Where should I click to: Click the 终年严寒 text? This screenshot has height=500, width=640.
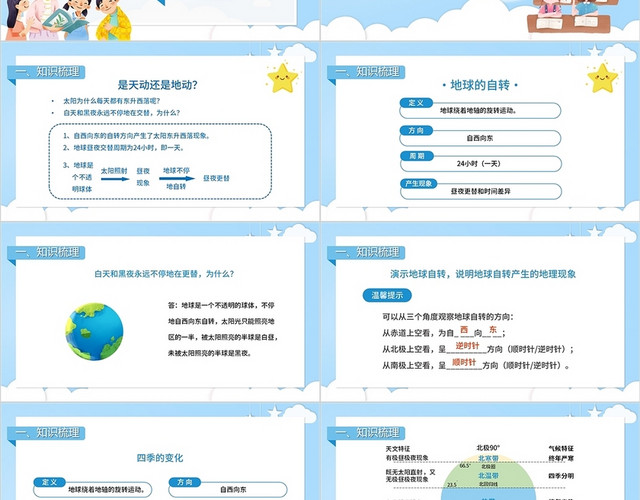[x=561, y=458]
